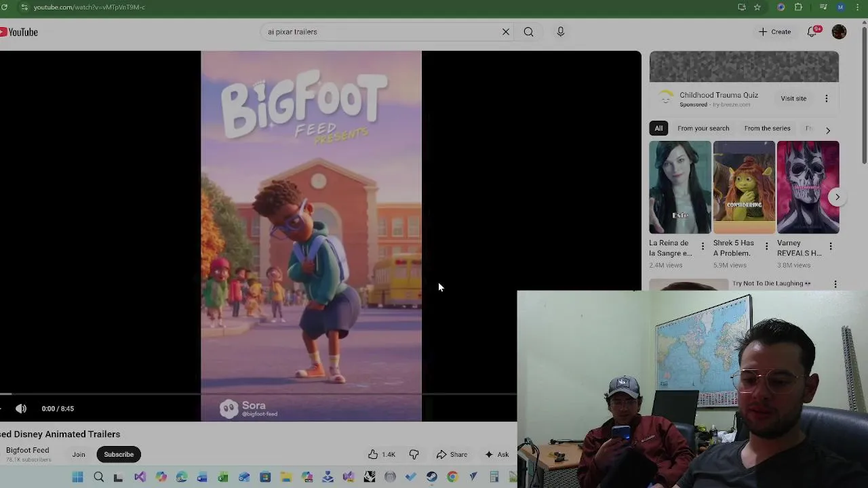Image resolution: width=868 pixels, height=488 pixels.
Task: Open the Shrek 5 Has A Problem short thumbnail
Action: [744, 187]
